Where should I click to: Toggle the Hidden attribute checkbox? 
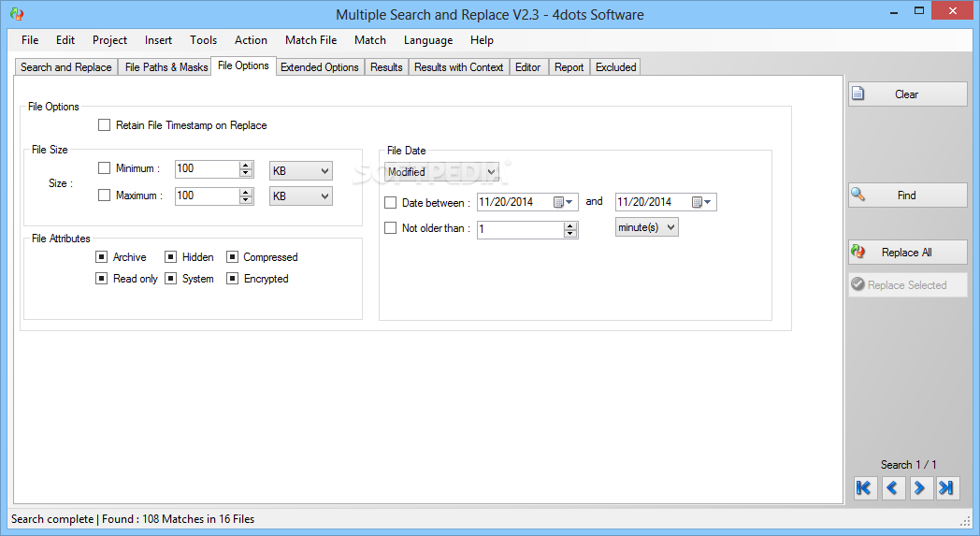click(x=170, y=256)
